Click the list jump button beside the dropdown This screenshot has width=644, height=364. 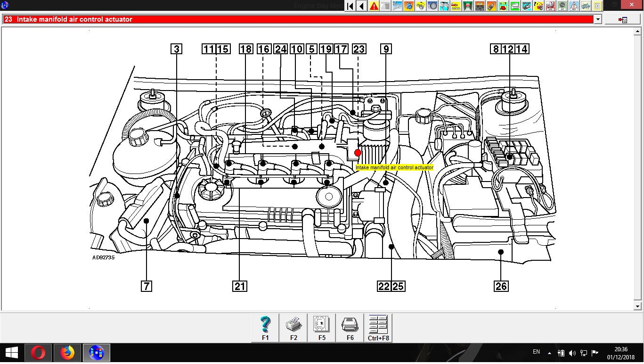tap(622, 20)
